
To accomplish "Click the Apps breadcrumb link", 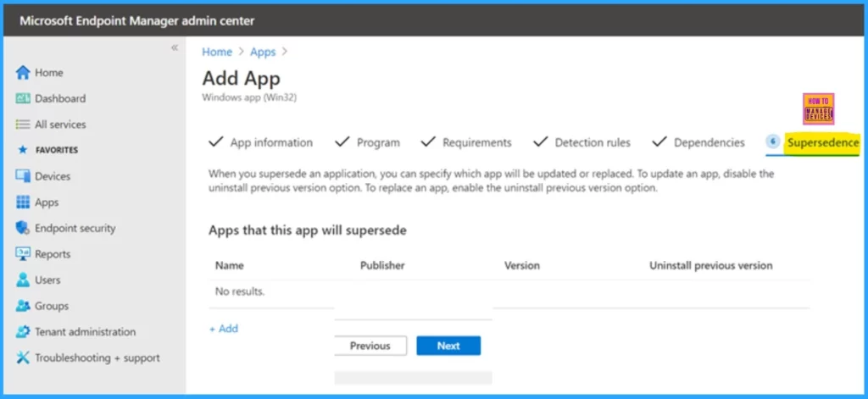I will 263,52.
